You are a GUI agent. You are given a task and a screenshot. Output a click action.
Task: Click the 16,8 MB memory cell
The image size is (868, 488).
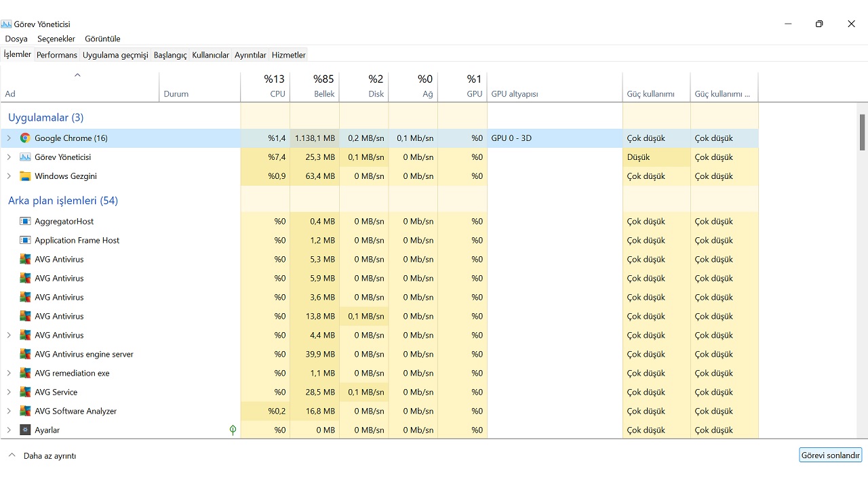[315, 411]
